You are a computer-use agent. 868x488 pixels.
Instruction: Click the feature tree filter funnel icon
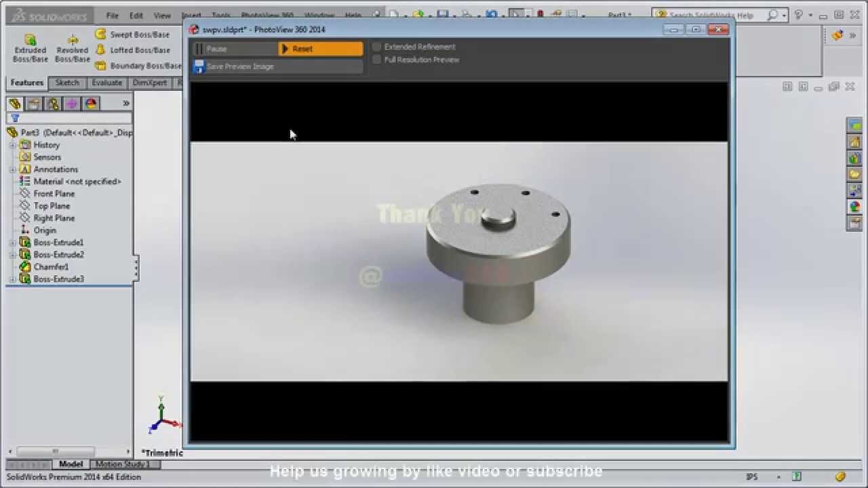coord(14,118)
